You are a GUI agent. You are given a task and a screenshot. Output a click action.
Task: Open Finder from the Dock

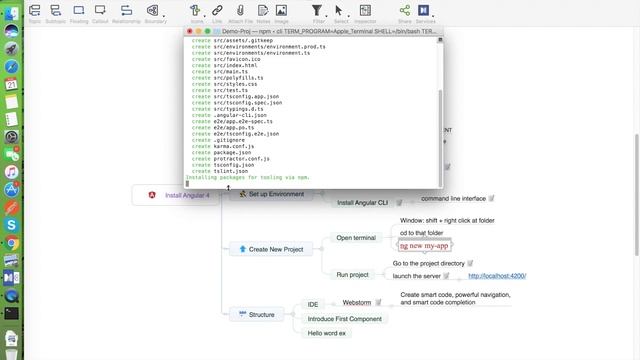(x=11, y=13)
